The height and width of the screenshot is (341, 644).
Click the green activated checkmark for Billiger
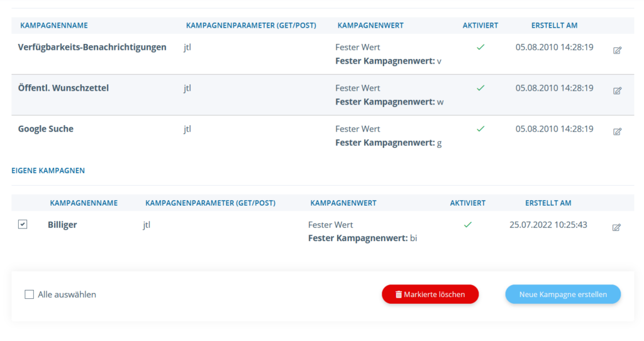[x=467, y=225]
